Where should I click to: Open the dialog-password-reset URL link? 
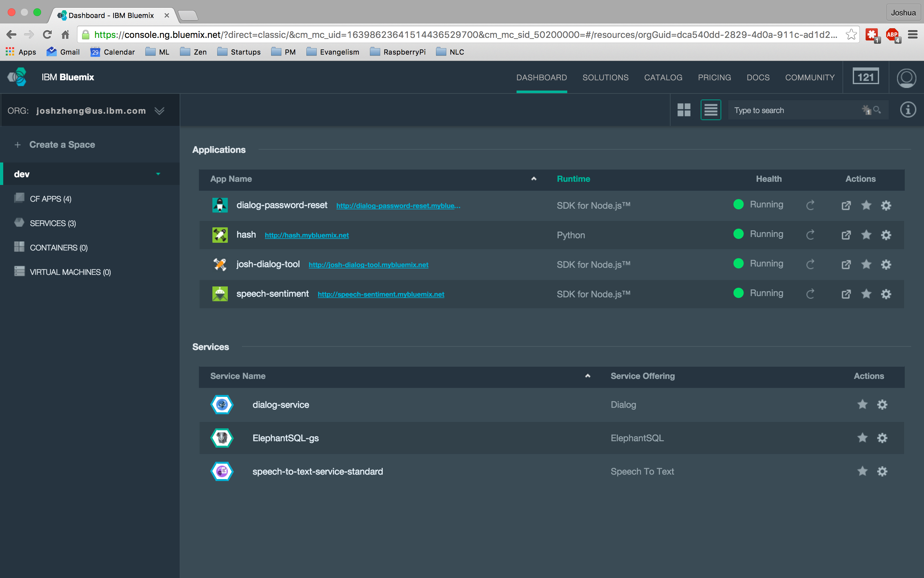point(398,206)
